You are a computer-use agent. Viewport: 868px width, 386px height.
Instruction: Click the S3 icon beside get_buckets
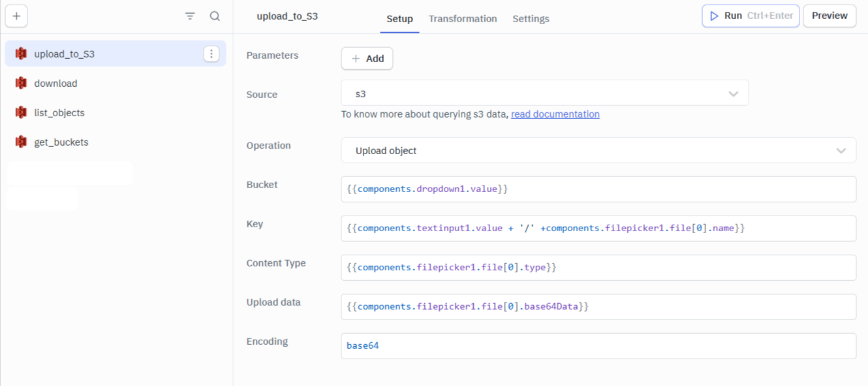[21, 142]
